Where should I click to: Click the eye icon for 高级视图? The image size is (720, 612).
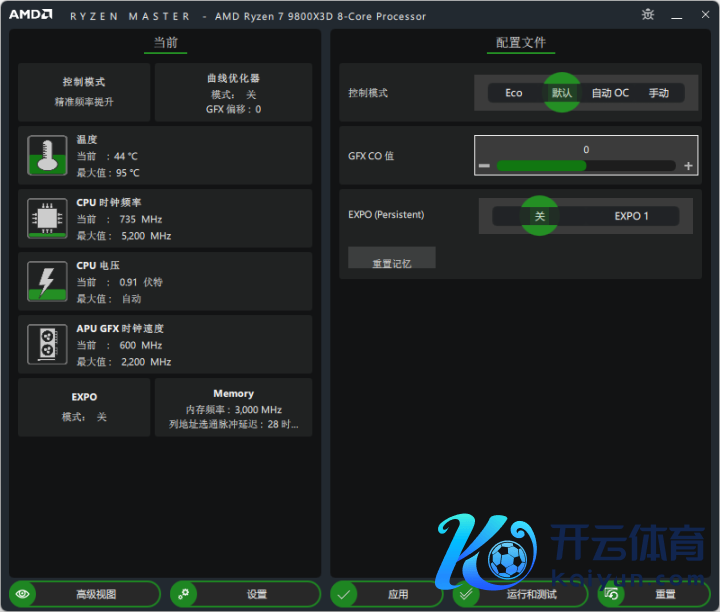[23, 594]
